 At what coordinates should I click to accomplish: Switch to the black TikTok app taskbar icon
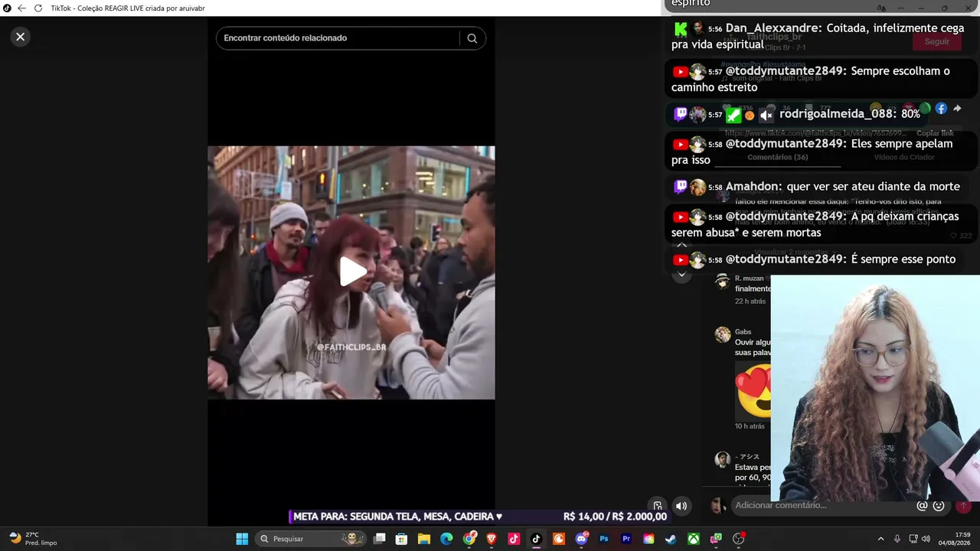(536, 539)
